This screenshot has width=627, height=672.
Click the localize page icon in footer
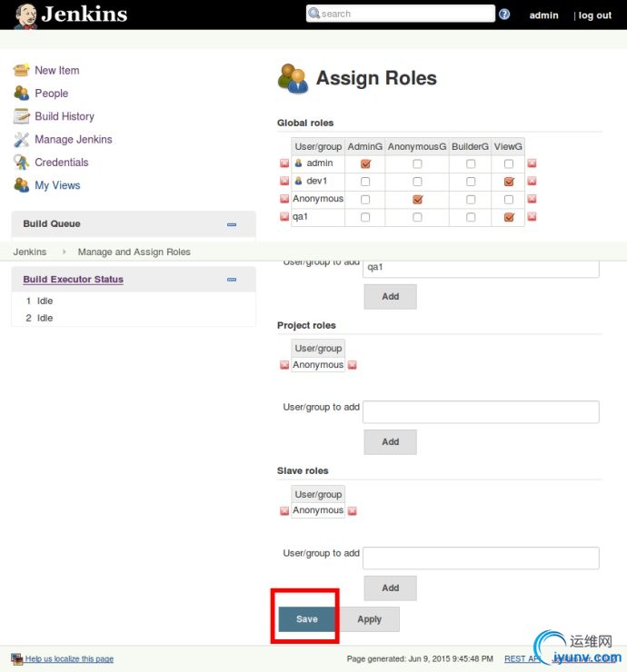[x=16, y=658]
